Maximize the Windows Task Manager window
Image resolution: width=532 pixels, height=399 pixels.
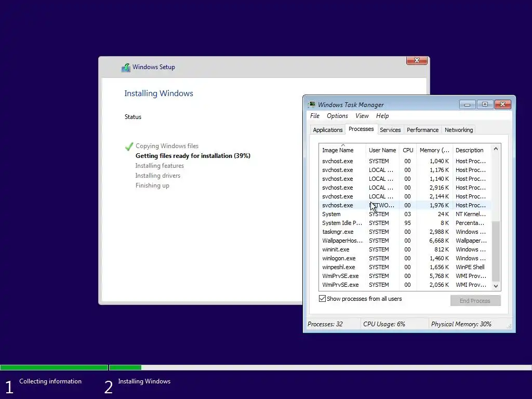pyautogui.click(x=485, y=104)
